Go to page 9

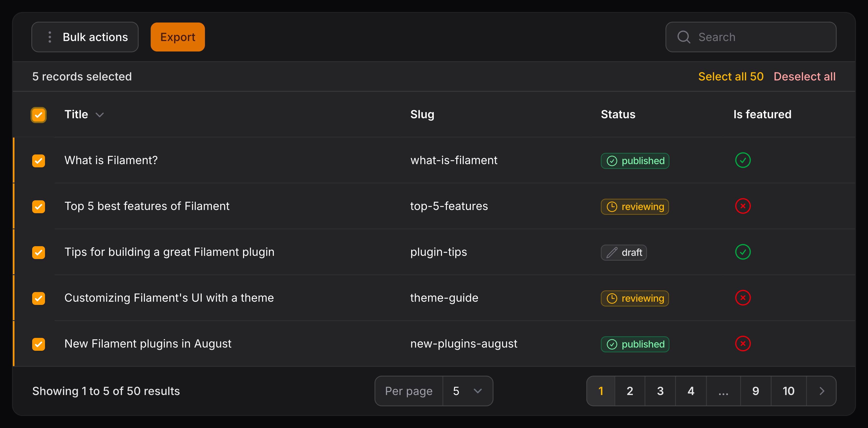click(755, 391)
